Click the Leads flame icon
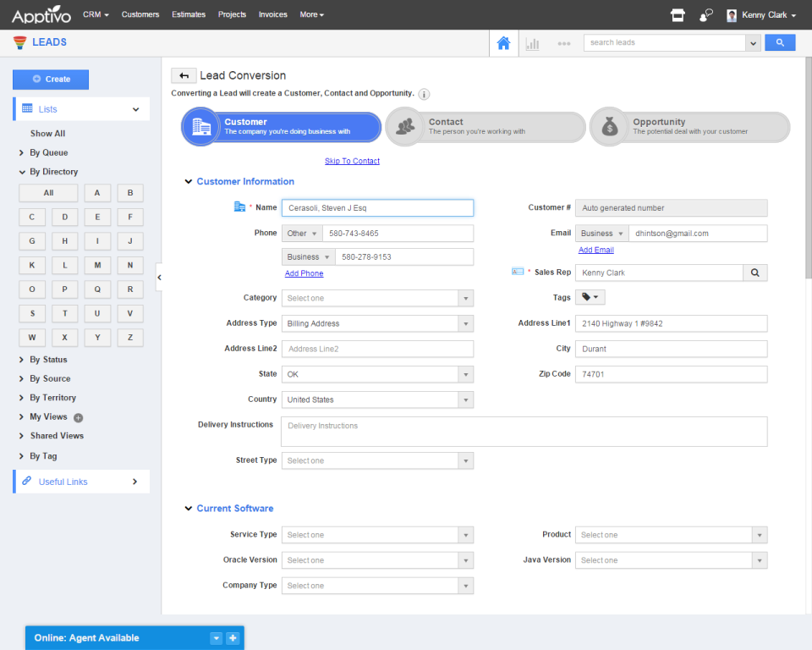Viewport: 812px width, 650px height. pyautogui.click(x=19, y=41)
